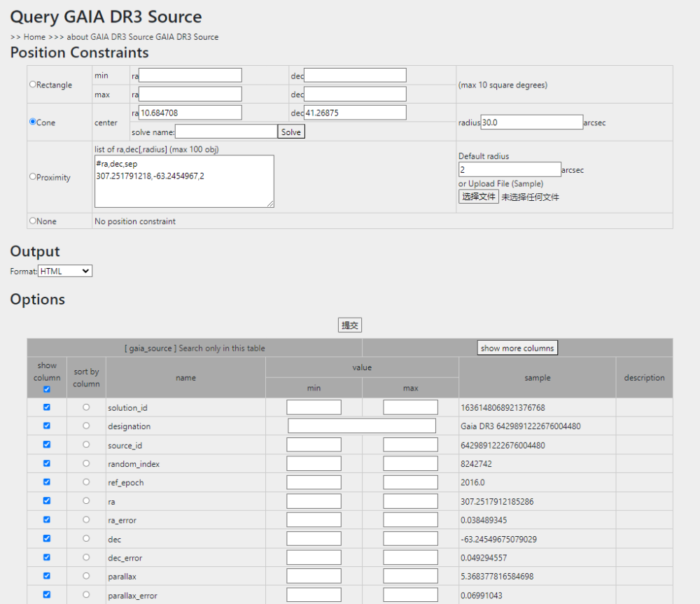Open the about GAIA DR3 Source link
Image resolution: width=700 pixels, height=604 pixels.
[111, 37]
